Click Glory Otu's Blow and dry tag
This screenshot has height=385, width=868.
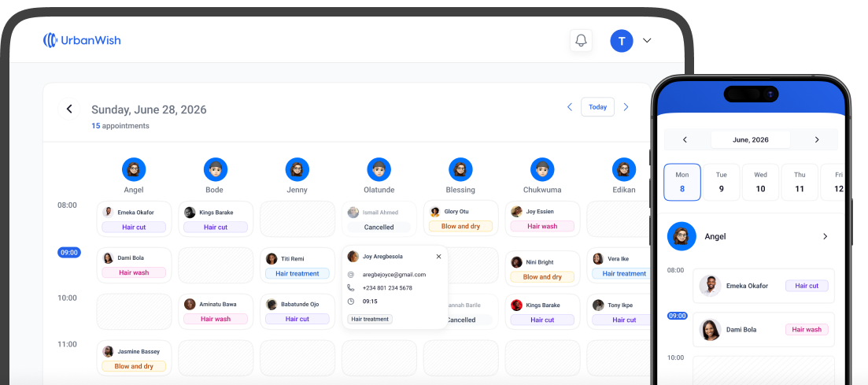(x=460, y=226)
